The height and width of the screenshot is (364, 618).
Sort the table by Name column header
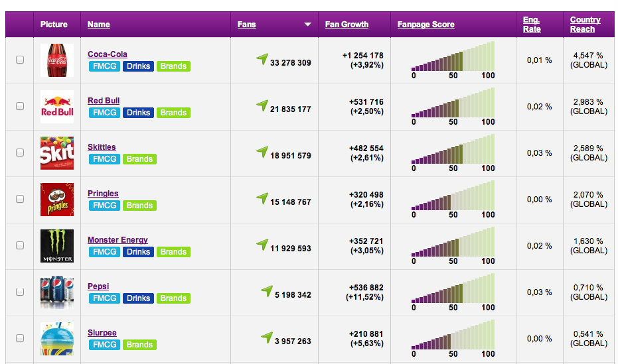[98, 25]
